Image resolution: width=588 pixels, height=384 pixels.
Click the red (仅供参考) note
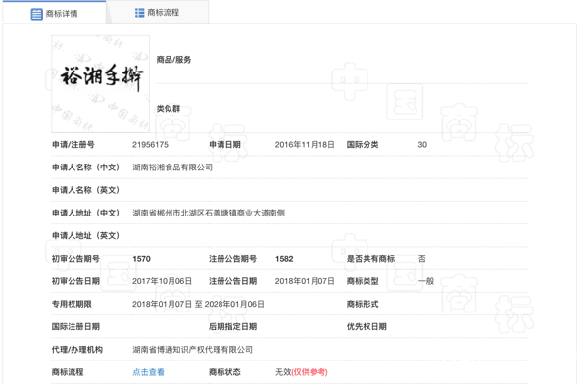coord(310,372)
